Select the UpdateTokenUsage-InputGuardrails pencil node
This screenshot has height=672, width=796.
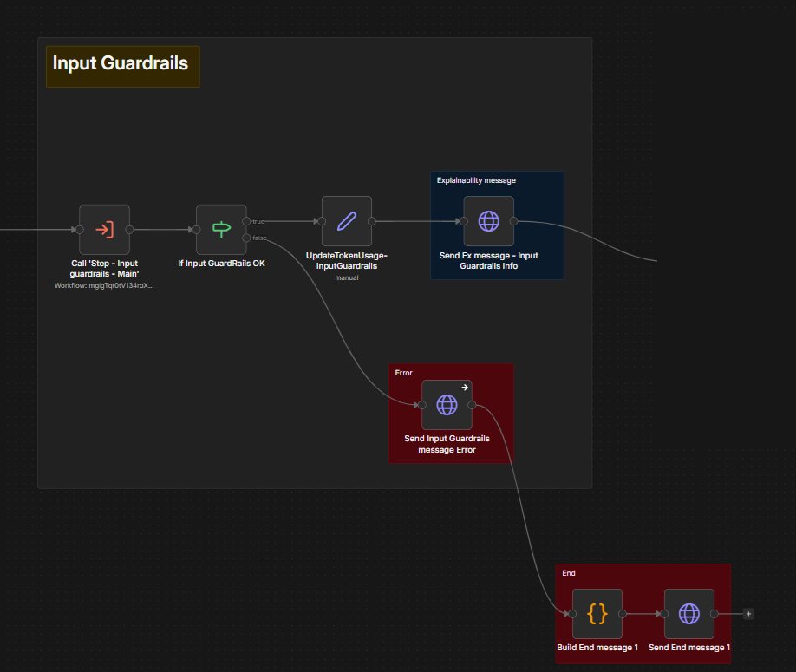pos(347,221)
